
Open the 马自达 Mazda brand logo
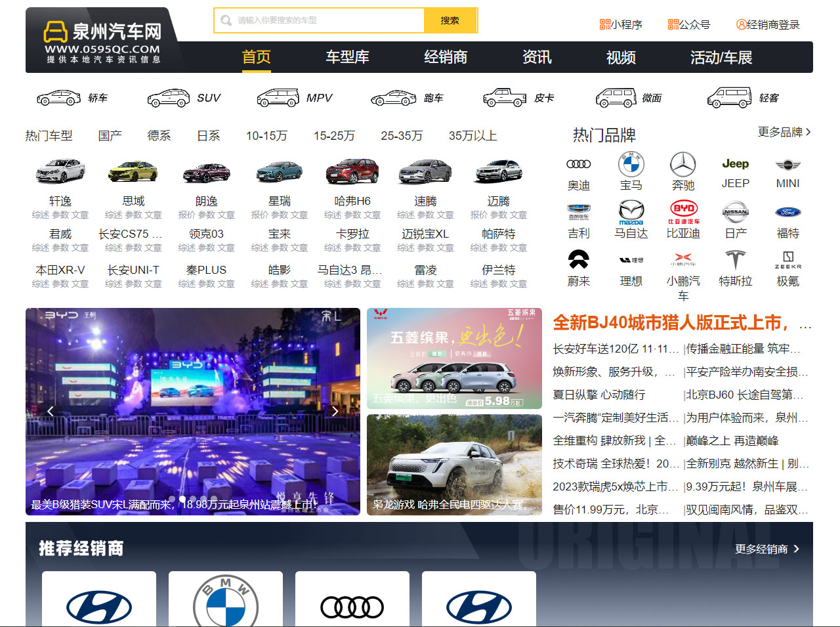(x=631, y=212)
